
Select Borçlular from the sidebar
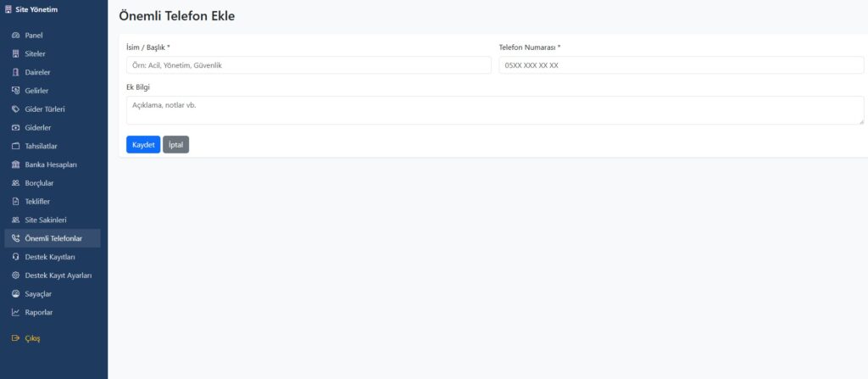click(39, 183)
